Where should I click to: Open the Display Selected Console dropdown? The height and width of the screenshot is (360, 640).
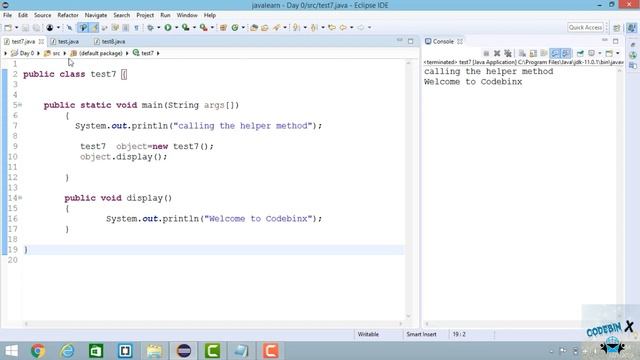coord(600,53)
